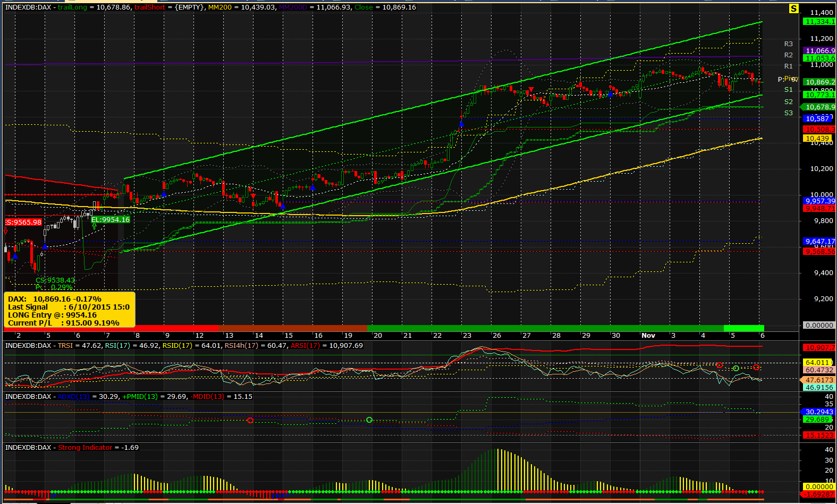The image size is (837, 504).
Task: Click the red circle marker in ADX pane
Action: coord(250,421)
